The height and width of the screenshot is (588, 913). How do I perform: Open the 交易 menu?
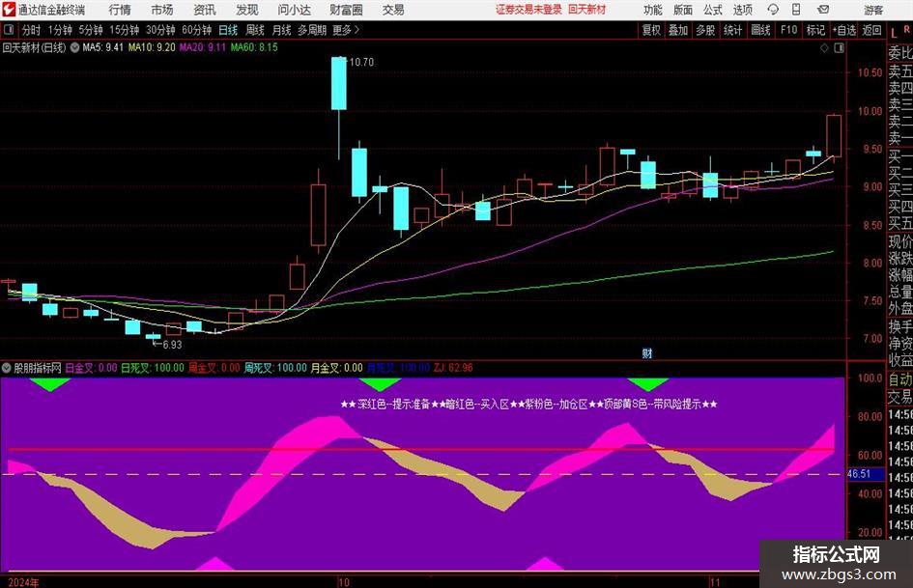click(x=393, y=10)
